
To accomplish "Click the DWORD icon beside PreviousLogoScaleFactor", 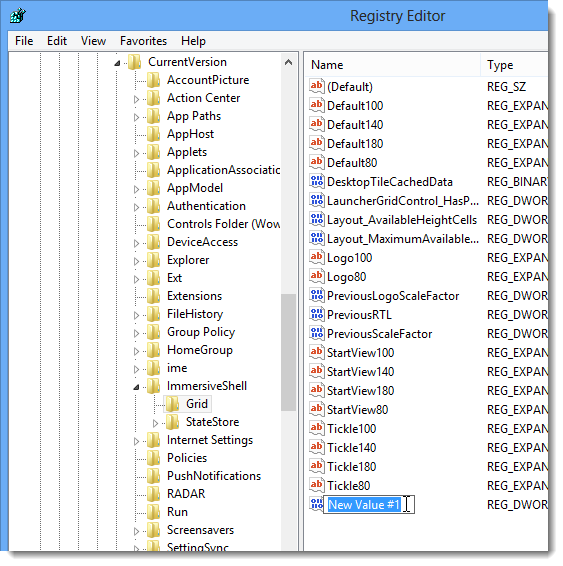I will tap(317, 295).
